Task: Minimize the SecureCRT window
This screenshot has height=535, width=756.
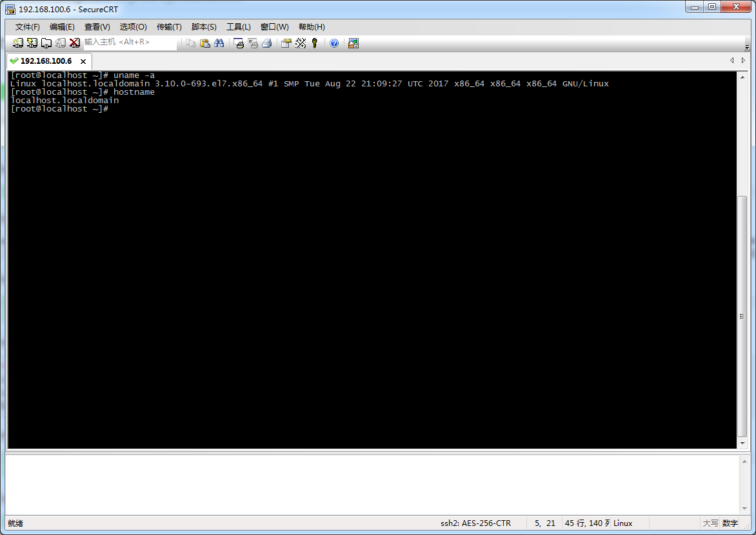Action: tap(695, 6)
